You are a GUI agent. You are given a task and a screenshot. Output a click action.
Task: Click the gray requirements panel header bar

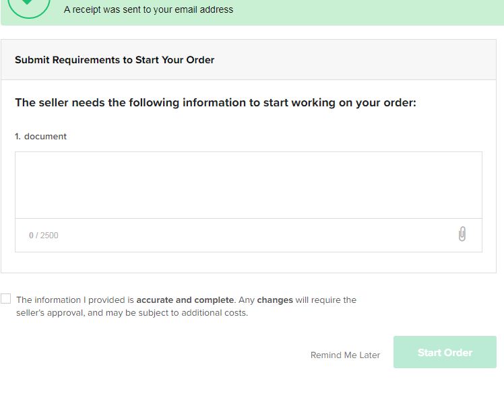point(249,60)
